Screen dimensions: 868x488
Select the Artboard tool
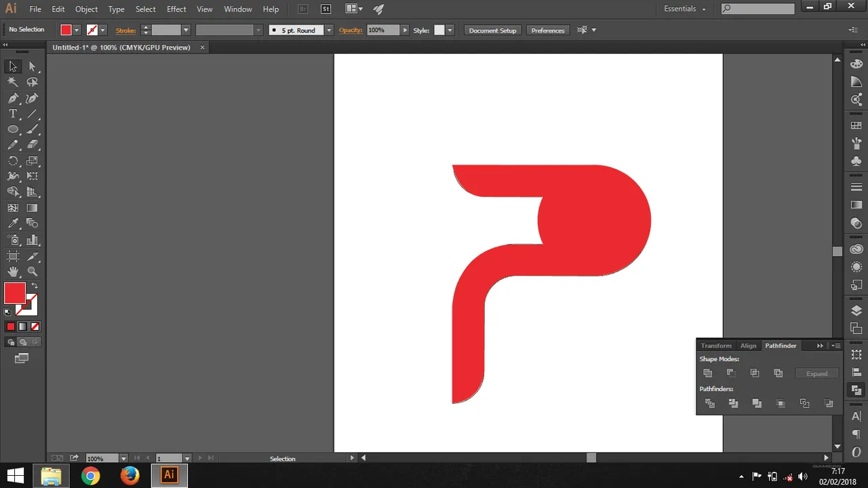click(13, 257)
